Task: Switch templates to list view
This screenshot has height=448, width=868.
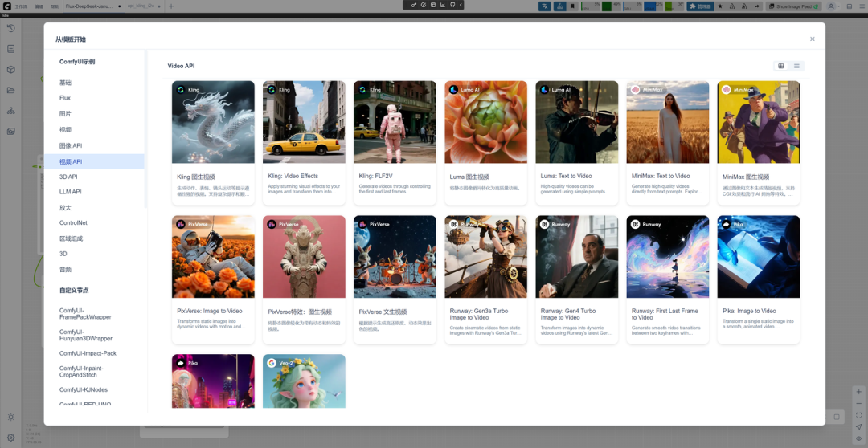Action: coord(796,66)
